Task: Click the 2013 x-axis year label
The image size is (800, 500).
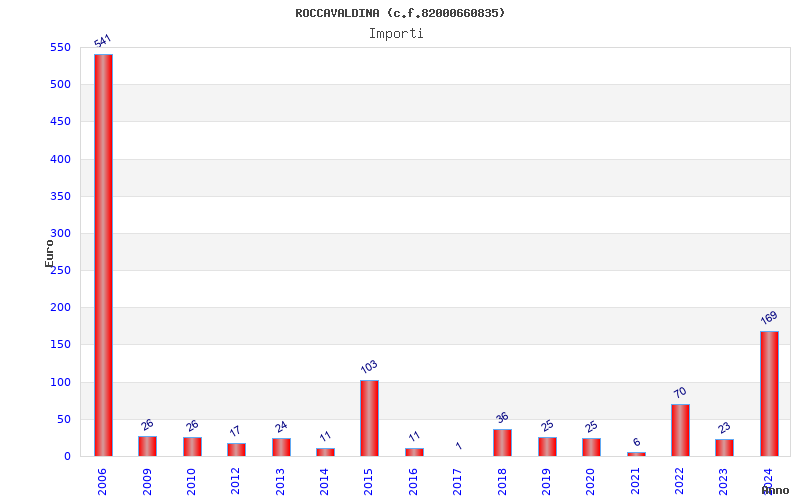Action: point(280,482)
